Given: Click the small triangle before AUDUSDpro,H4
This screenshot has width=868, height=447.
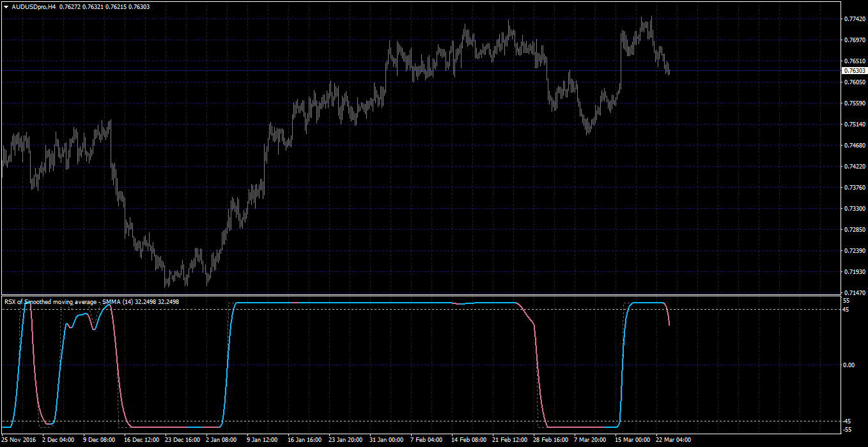Looking at the screenshot, I should tap(6, 6).
